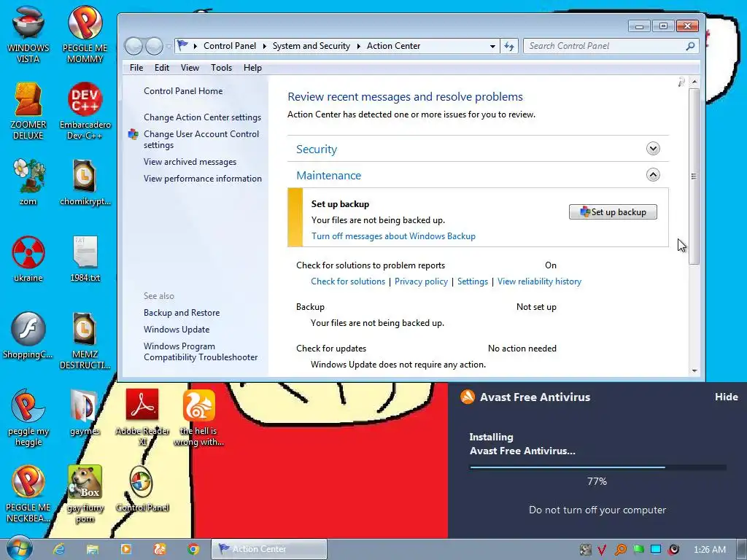This screenshot has height=560, width=747.
Task: Open the File menu
Action: pos(136,68)
